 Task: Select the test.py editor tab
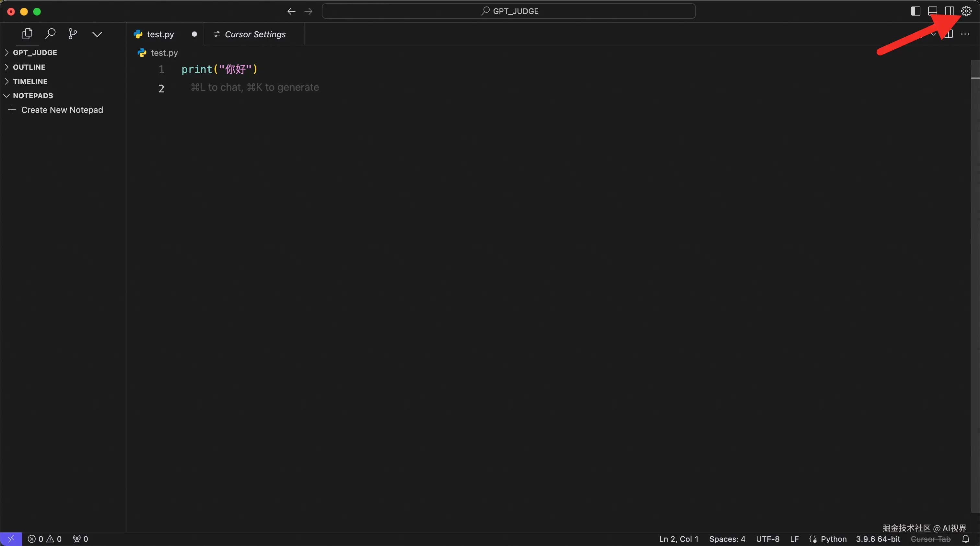(160, 34)
